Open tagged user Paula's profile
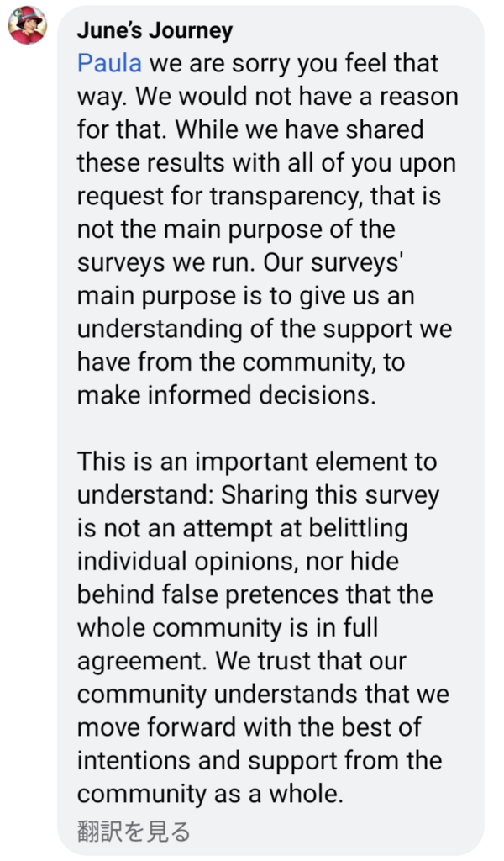Image resolution: width=504 pixels, height=861 pixels. coord(109,63)
